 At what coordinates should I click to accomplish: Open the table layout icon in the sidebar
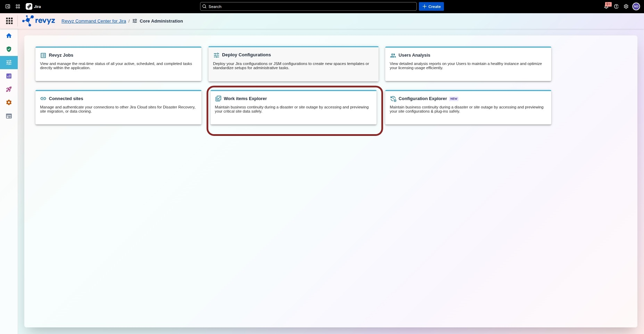9,116
